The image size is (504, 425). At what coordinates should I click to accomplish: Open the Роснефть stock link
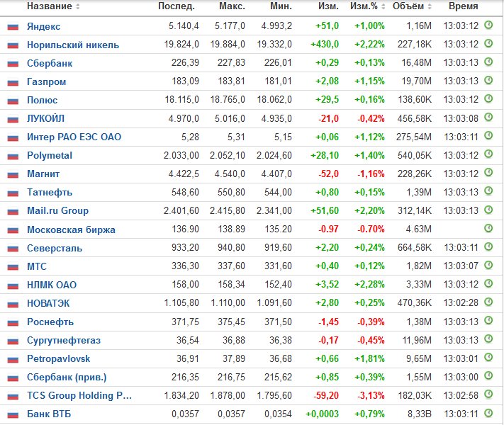pos(50,322)
